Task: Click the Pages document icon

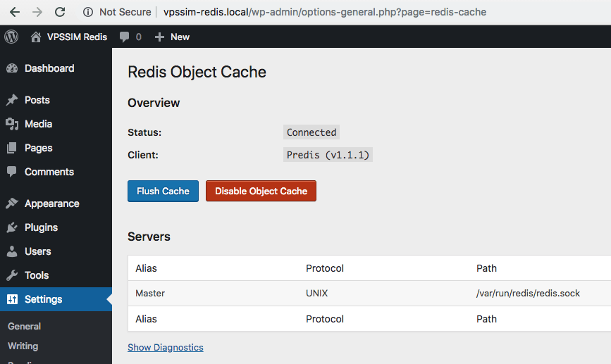Action: (12, 148)
